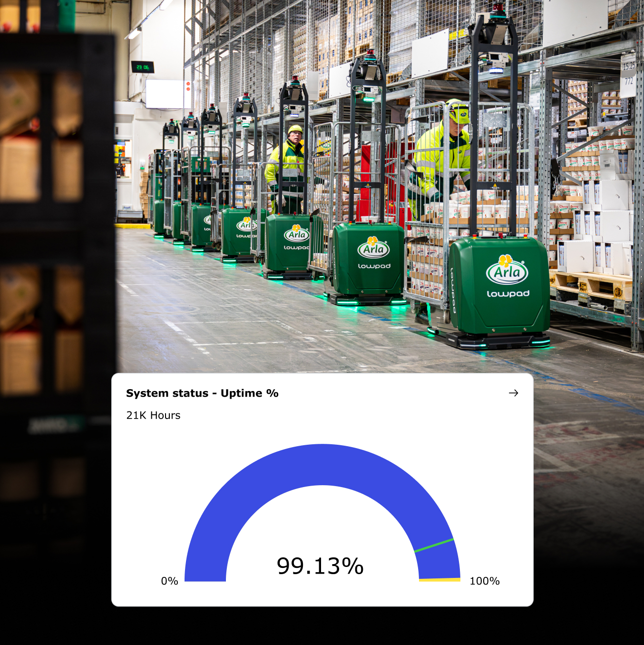
Task: Click the 0% gauge label
Action: [x=169, y=581]
